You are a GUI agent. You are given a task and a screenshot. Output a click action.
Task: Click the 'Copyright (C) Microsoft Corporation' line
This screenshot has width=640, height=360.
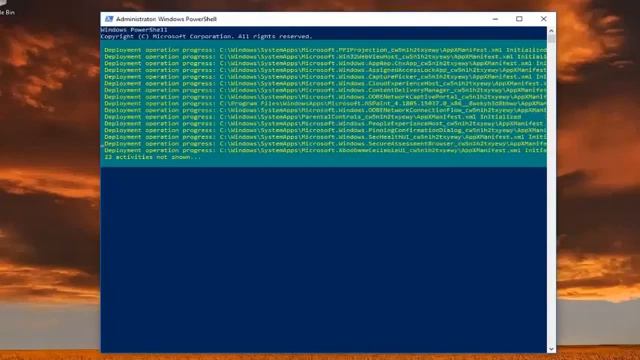coord(207,36)
